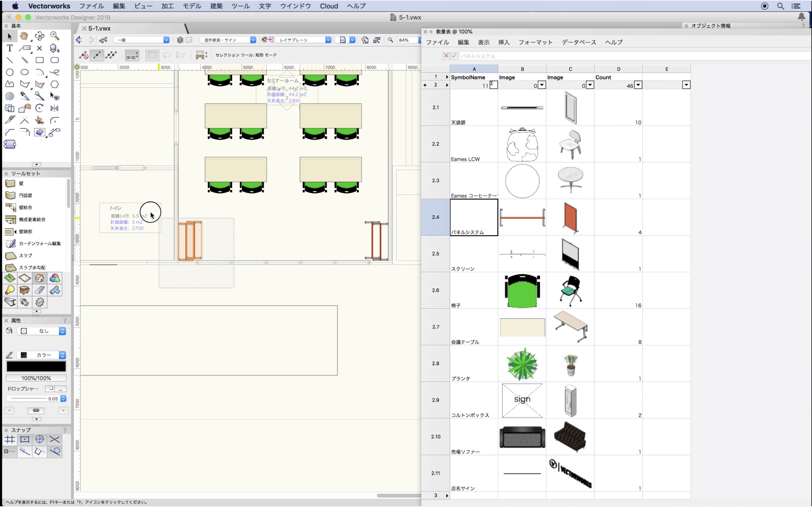Open the class dropdown showing 一般

coord(141,40)
